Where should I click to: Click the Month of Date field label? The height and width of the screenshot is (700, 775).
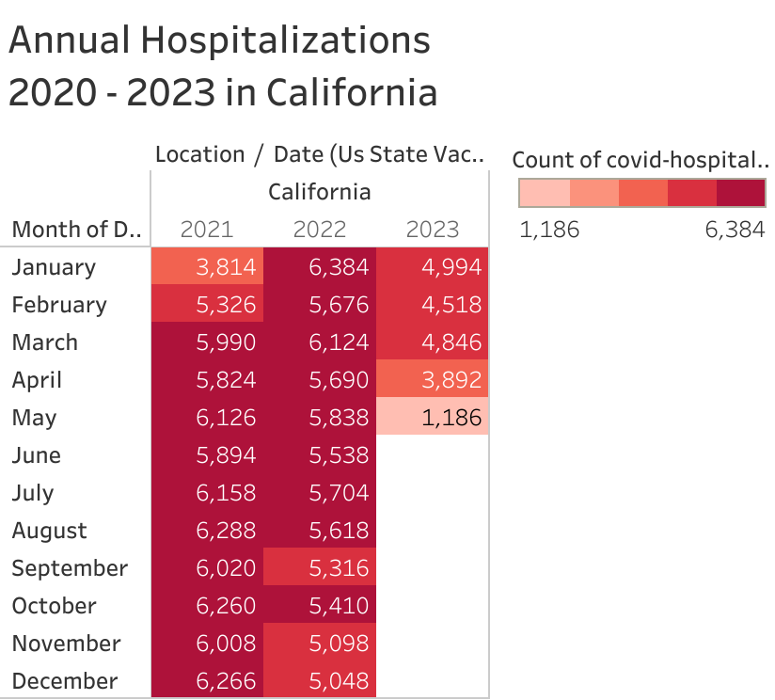(x=75, y=230)
